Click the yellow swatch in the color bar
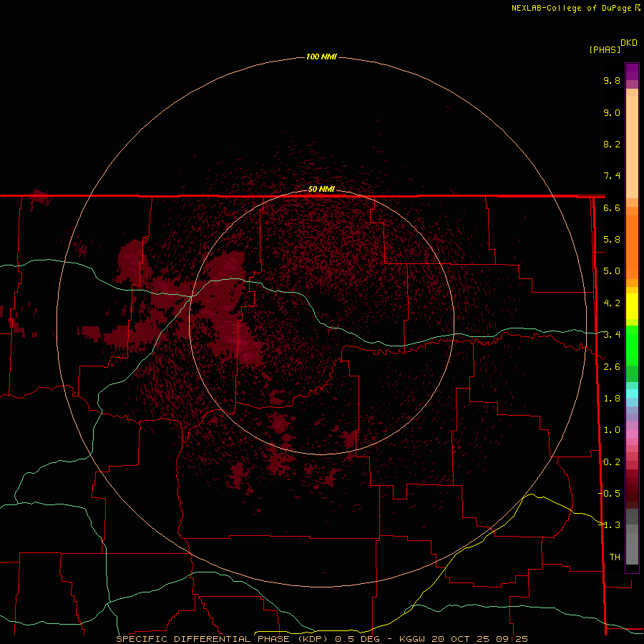The image size is (644, 644). pos(632,306)
